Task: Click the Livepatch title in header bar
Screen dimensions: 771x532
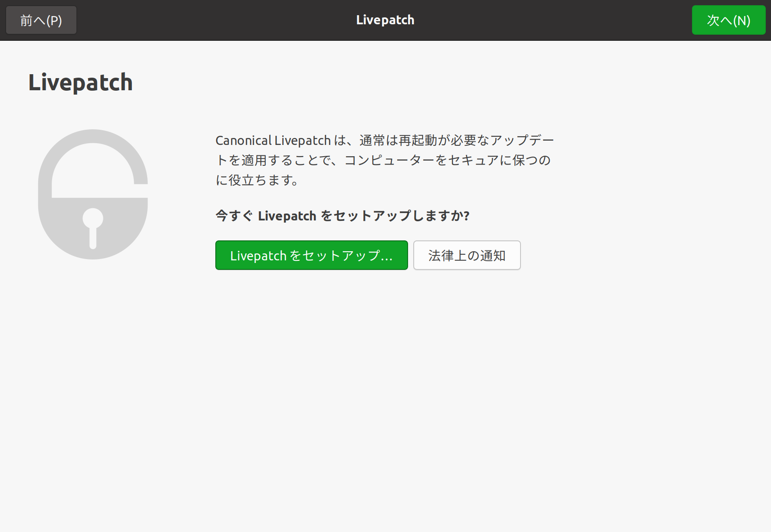Action: click(385, 20)
